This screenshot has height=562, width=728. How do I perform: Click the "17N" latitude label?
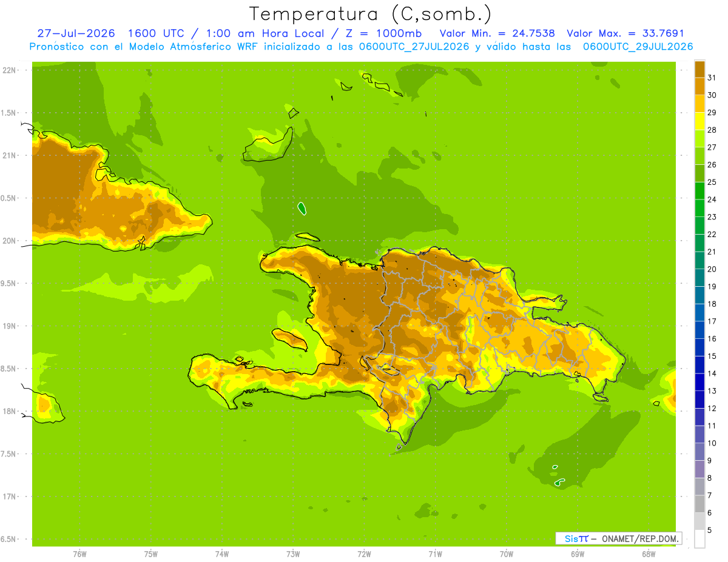pos(10,497)
